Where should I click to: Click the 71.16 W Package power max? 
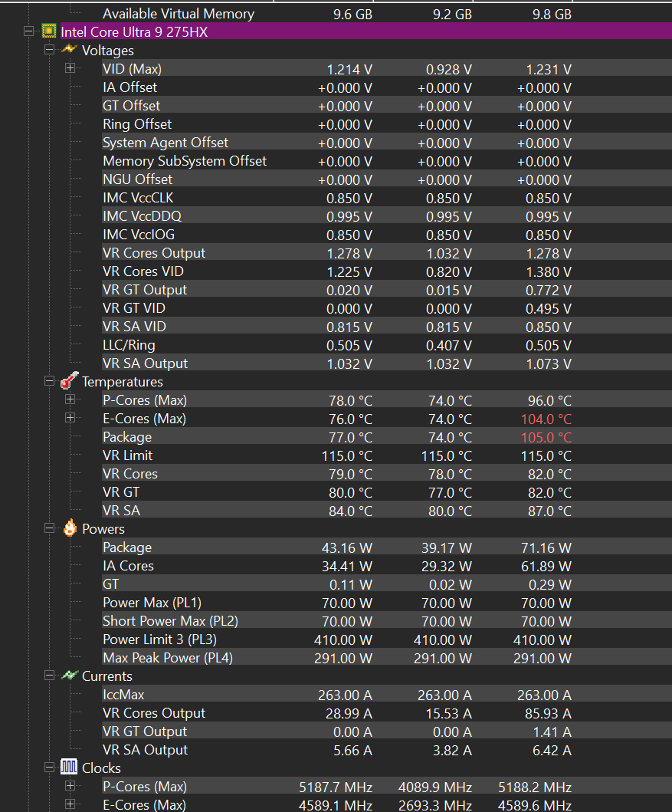(546, 547)
